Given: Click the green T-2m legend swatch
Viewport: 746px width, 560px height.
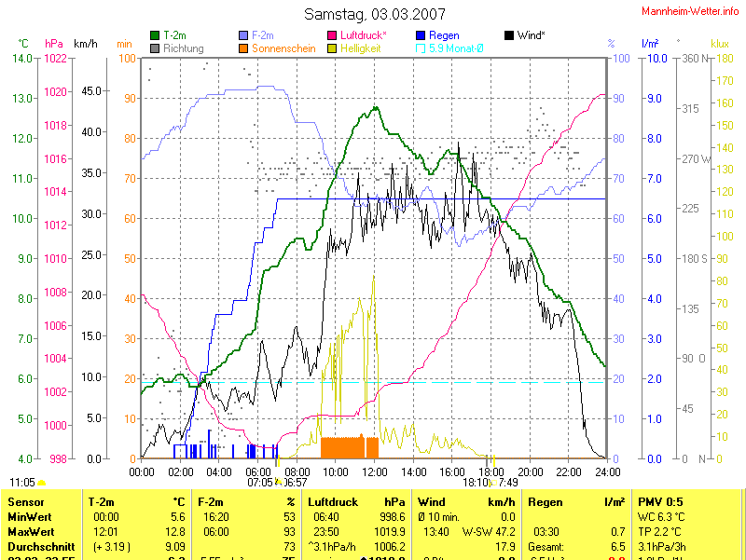Looking at the screenshot, I should [x=155, y=35].
